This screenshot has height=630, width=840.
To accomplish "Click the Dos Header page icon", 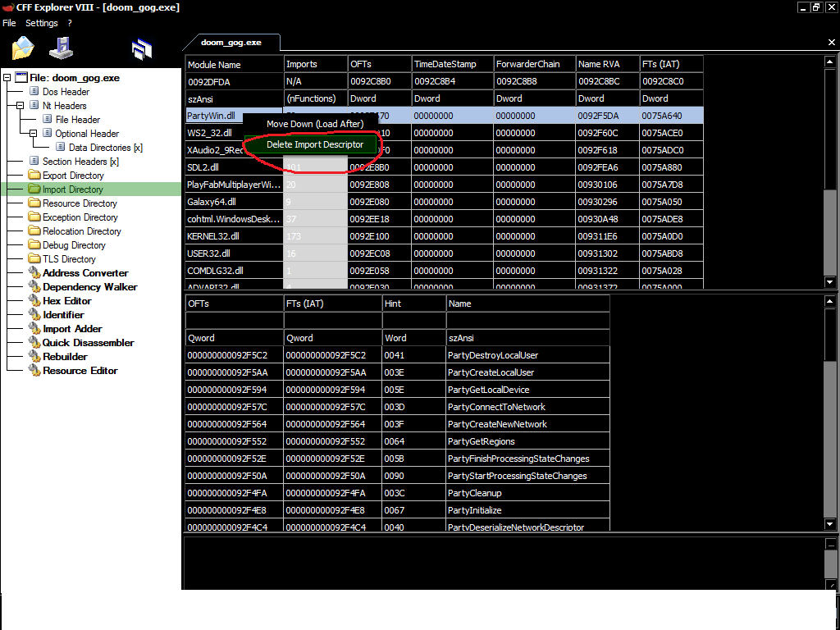I will (34, 91).
